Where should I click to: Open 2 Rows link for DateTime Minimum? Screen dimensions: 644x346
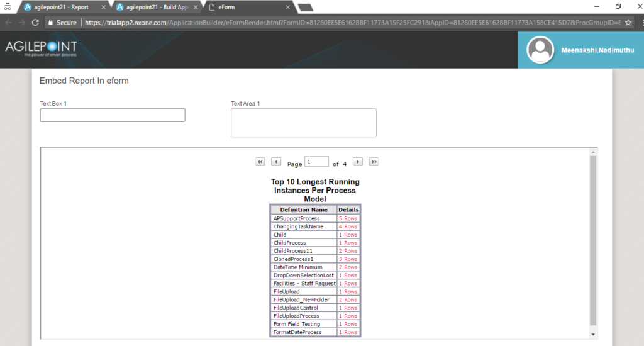[348, 267]
